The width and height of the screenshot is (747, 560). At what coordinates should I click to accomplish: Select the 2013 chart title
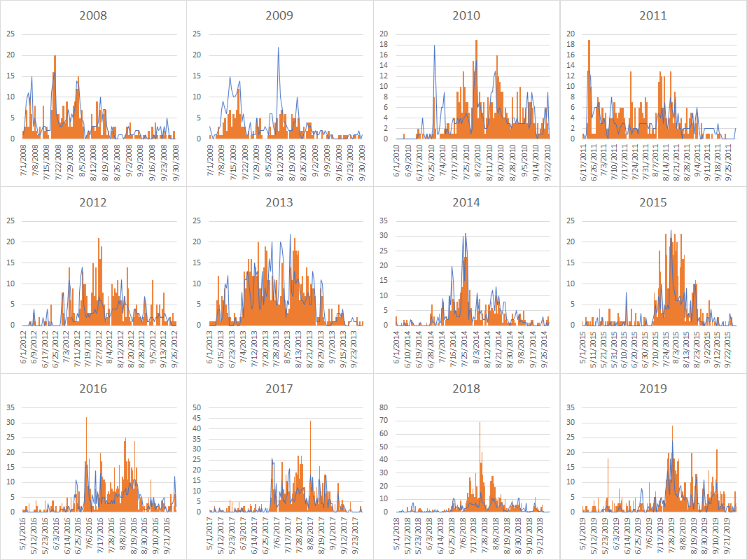pyautogui.click(x=279, y=202)
